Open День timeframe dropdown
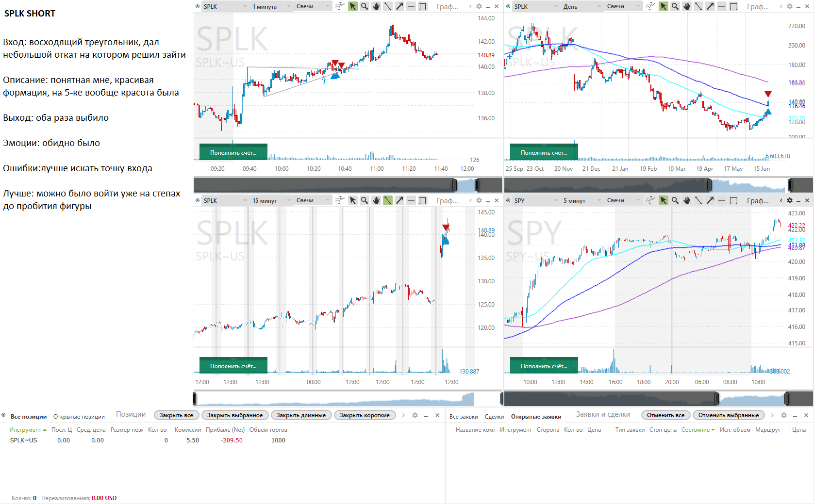This screenshot has width=814, height=504. 582,6
